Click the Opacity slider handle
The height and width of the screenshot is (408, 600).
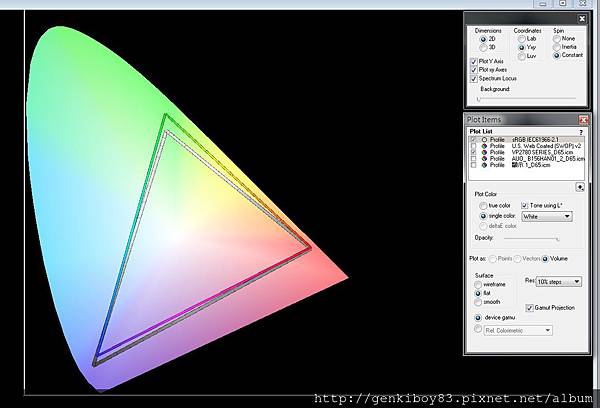(558, 239)
